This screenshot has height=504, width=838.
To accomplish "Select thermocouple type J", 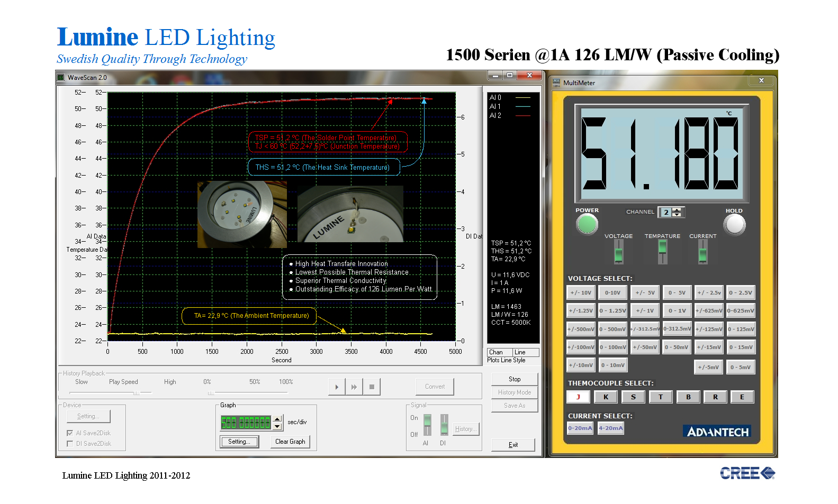I will click(578, 397).
